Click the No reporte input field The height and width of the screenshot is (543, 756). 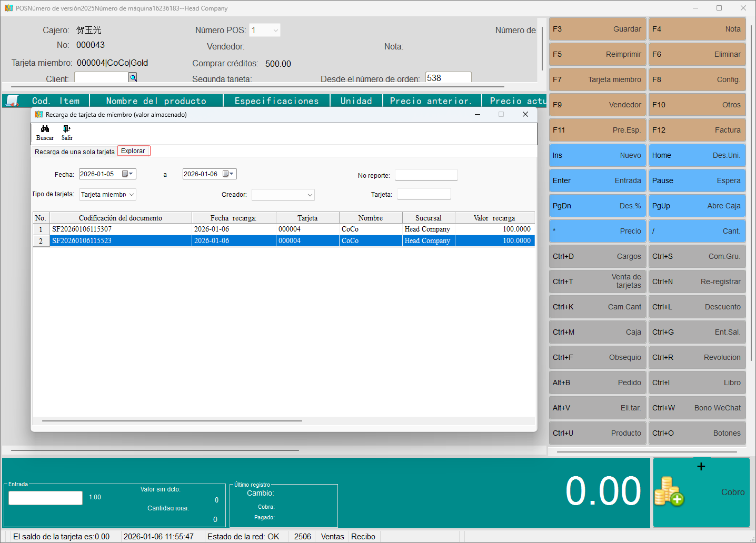pos(426,175)
